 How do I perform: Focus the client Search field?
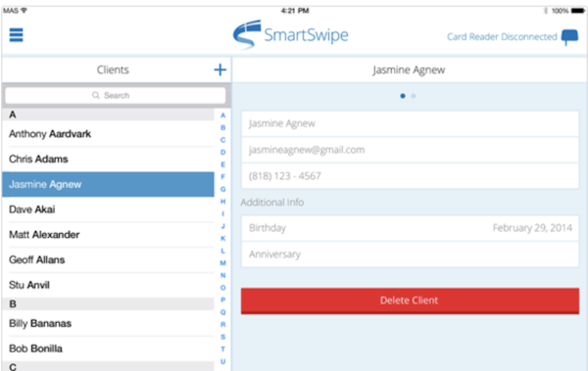[116, 95]
